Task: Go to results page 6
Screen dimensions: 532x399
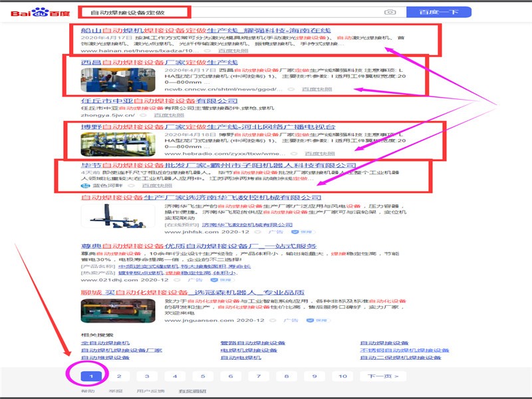Action: tap(231, 376)
